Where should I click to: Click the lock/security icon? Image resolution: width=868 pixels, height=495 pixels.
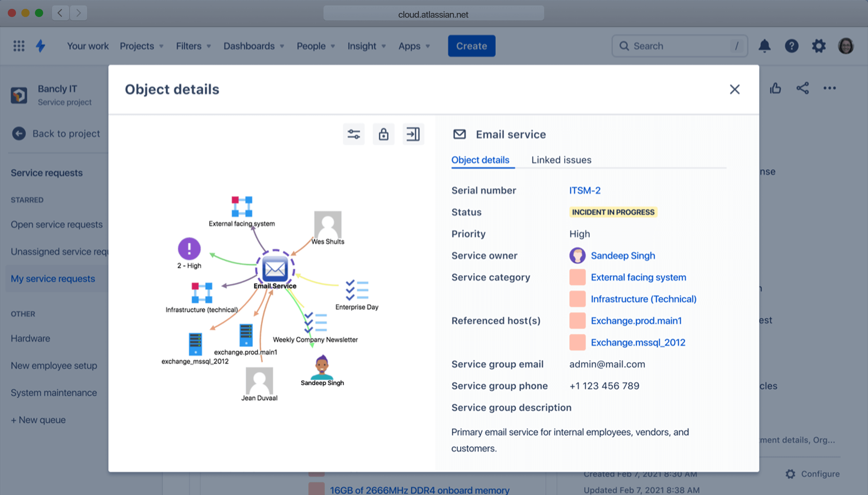383,133
